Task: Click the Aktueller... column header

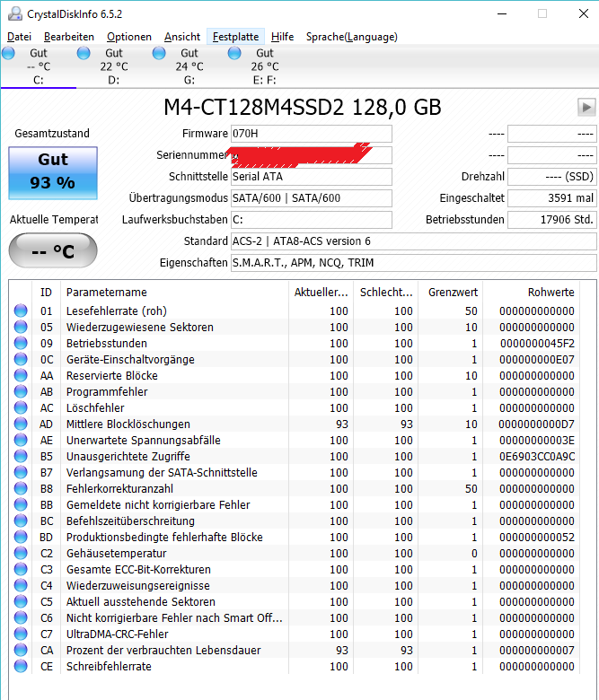Action: [x=321, y=292]
